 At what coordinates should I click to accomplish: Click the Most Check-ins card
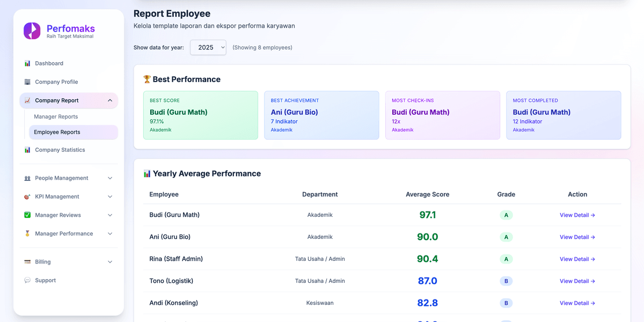pos(442,115)
